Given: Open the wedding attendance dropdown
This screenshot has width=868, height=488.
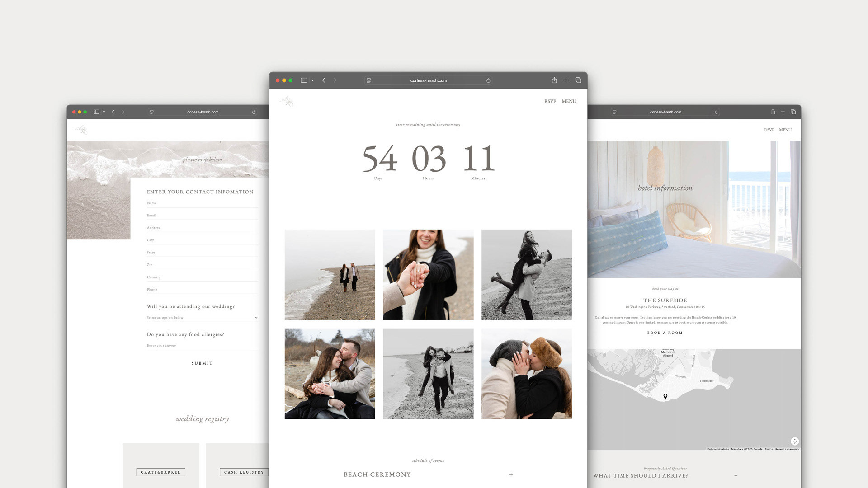Looking at the screenshot, I should (202, 318).
